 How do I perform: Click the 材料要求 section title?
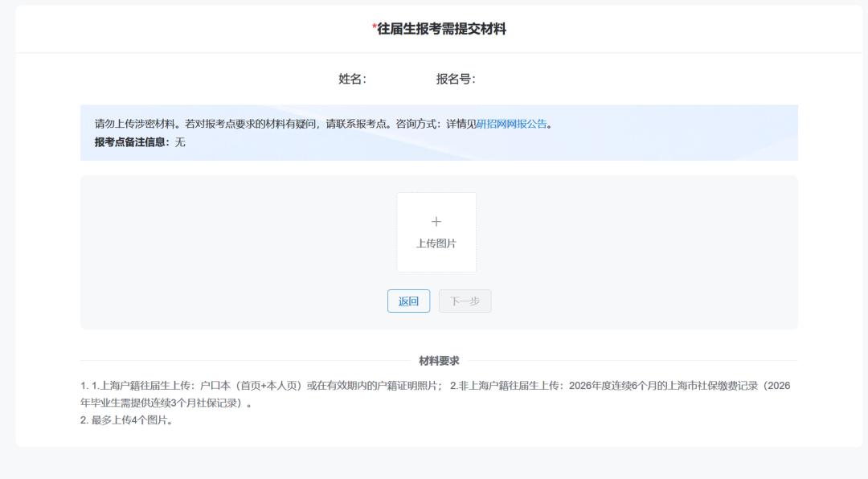439,361
